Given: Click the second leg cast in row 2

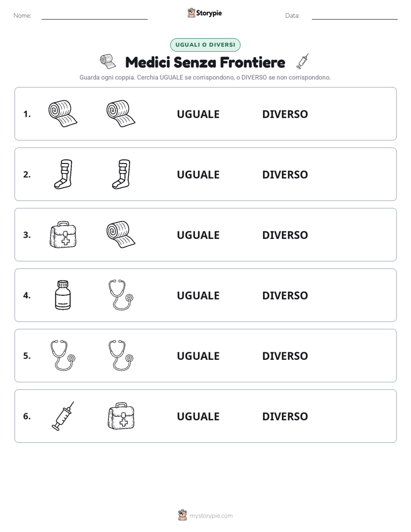Looking at the screenshot, I should 121,174.
